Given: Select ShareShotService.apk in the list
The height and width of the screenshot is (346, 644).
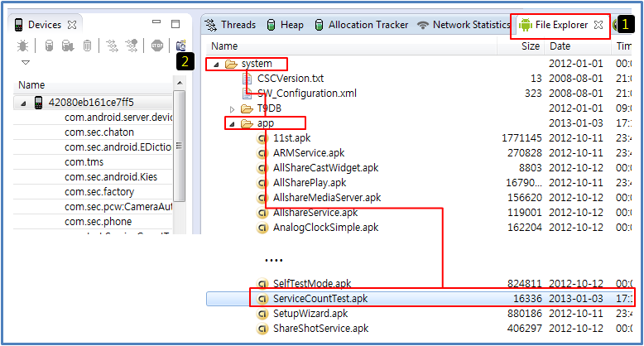Looking at the screenshot, I should click(321, 329).
